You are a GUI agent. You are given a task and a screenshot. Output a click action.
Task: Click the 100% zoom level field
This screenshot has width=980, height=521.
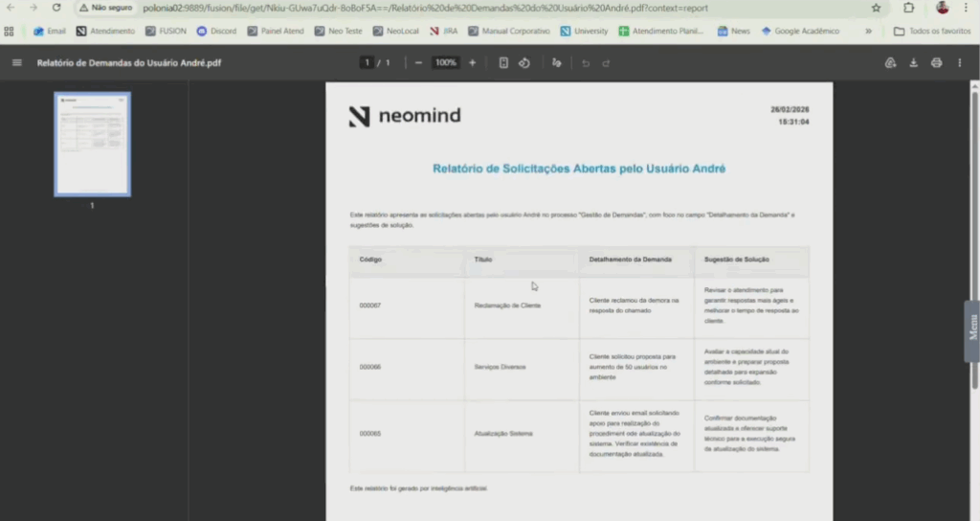tap(445, 63)
